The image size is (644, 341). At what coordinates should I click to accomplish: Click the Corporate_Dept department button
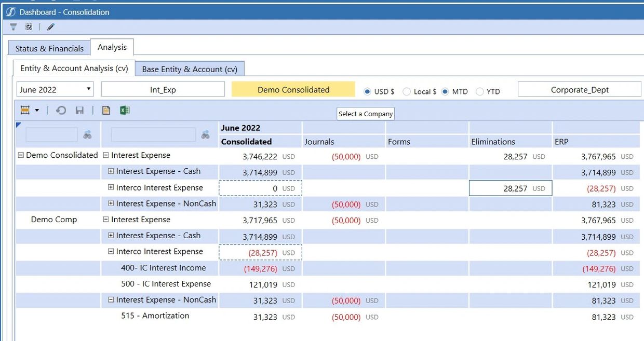(x=579, y=89)
